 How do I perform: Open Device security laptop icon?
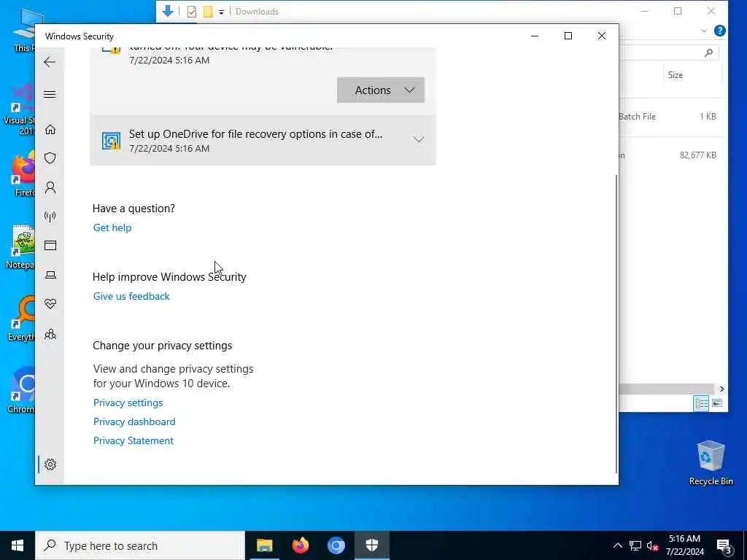(50, 275)
